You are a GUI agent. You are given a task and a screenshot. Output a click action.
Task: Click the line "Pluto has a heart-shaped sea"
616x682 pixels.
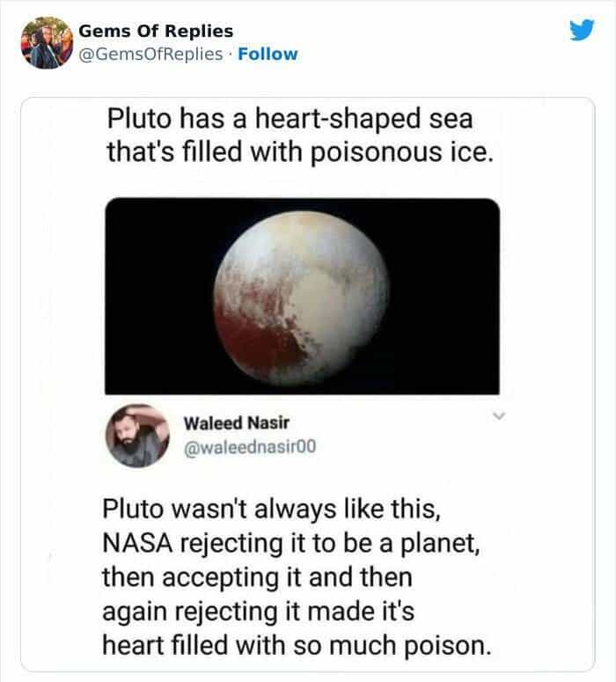pos(290,119)
